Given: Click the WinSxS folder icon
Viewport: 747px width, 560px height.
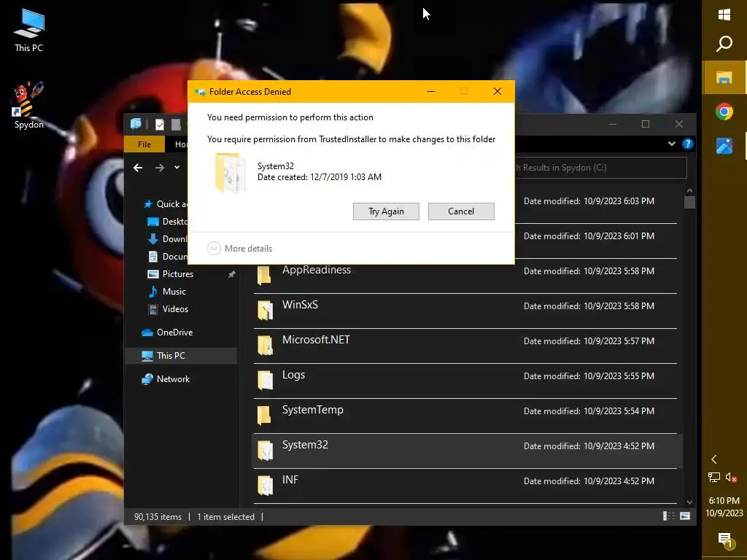Looking at the screenshot, I should [266, 311].
